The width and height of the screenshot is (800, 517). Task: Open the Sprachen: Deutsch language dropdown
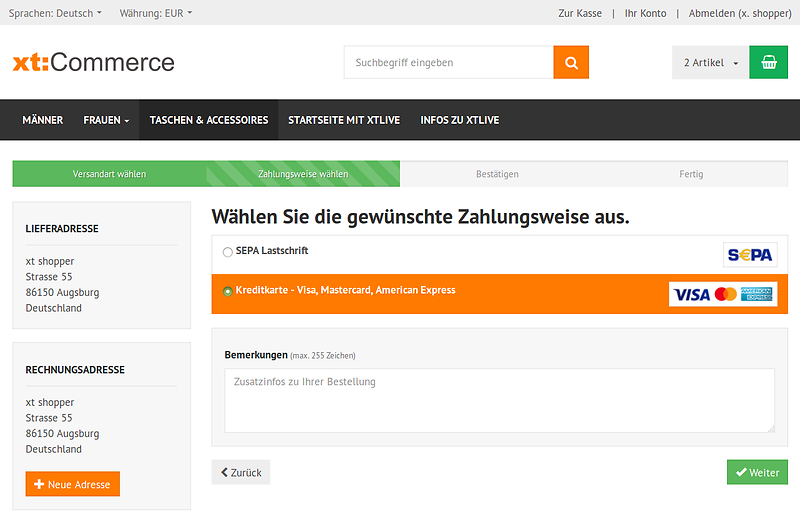(55, 13)
